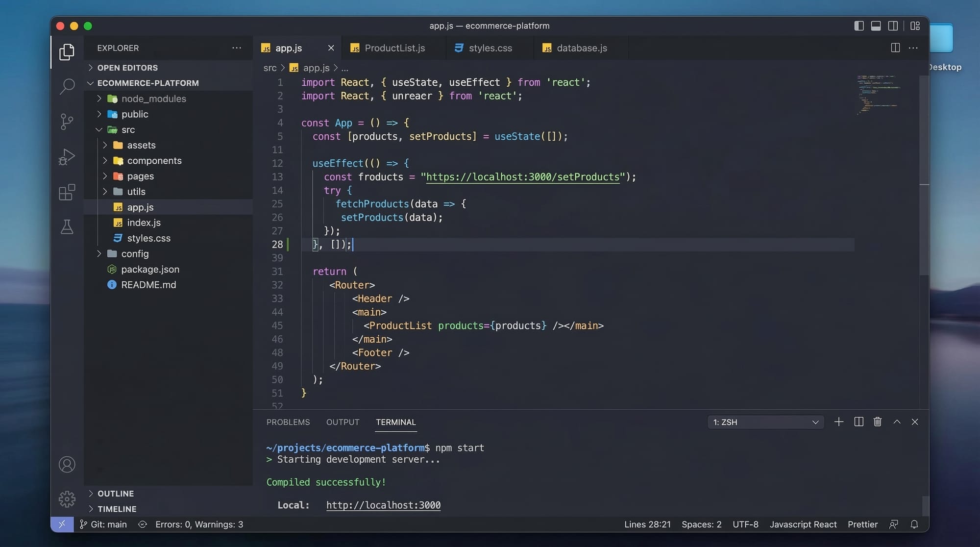Open notifications bell in status bar
This screenshot has height=547, width=980.
[914, 524]
